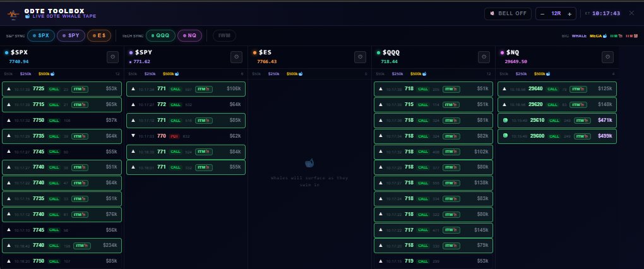The width and height of the screenshot is (644, 269).
Task: Click the 12R row count value
Action: [x=556, y=13]
